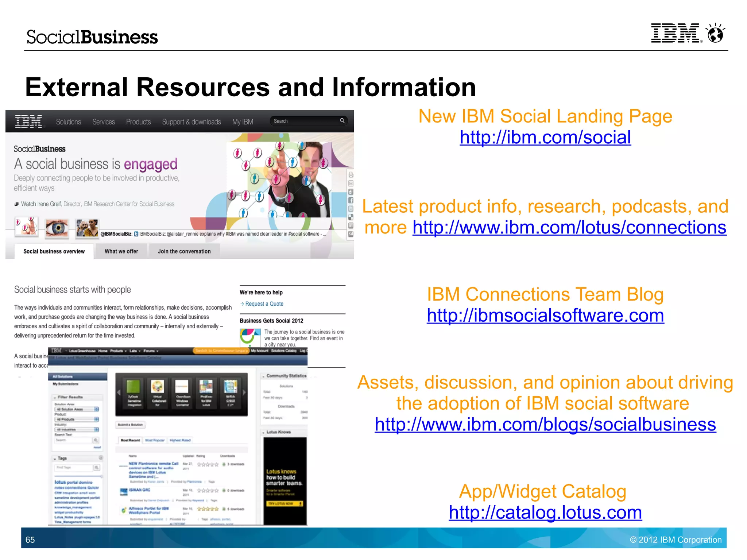Open the http://ibmsocialsoftware.com link
The height and width of the screenshot is (560, 747).
pyautogui.click(x=545, y=316)
